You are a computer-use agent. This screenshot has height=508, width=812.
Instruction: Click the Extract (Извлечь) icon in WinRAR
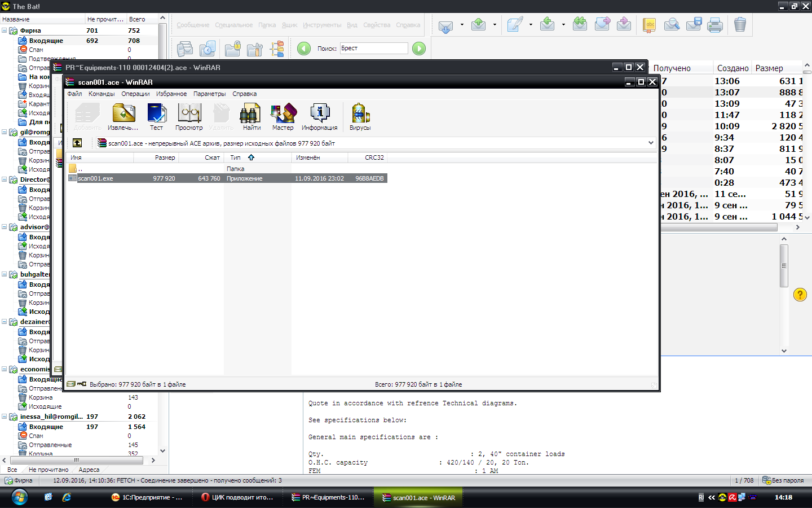(123, 116)
